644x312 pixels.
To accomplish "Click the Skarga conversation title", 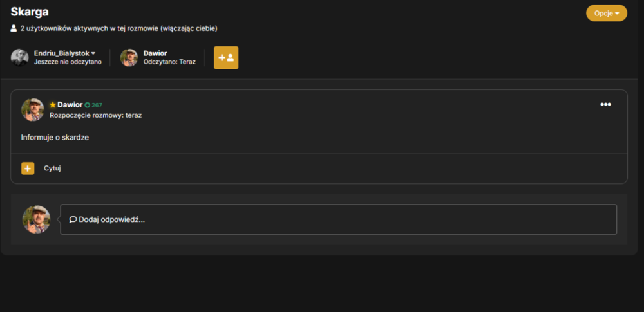I will 30,12.
